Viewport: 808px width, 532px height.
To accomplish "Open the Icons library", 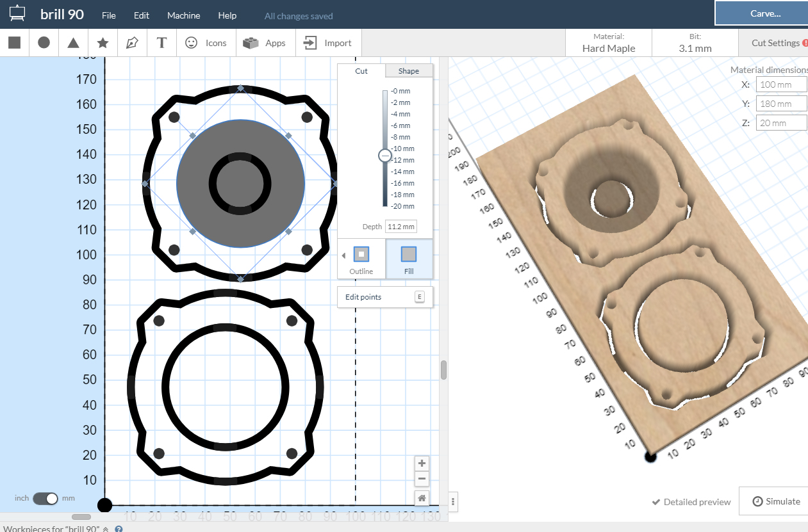I will click(x=206, y=43).
